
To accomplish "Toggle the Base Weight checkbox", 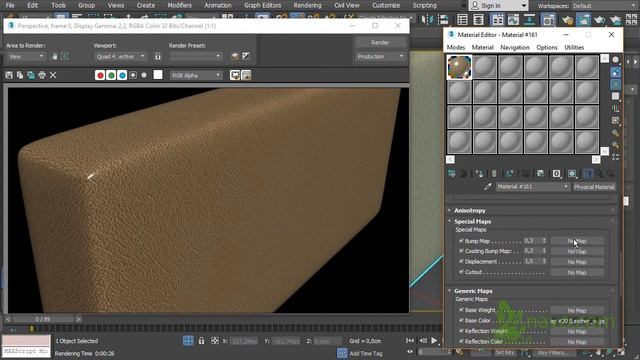I will tap(461, 310).
